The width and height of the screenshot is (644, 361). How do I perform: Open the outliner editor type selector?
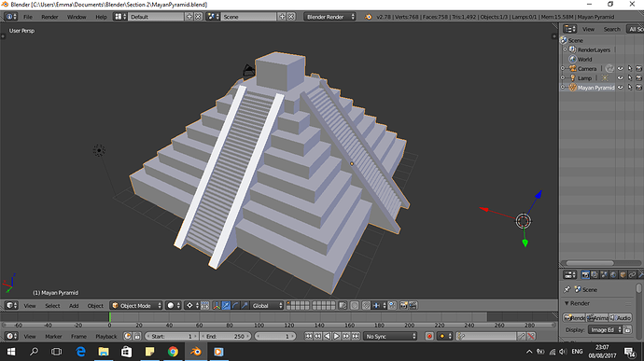coord(569,29)
